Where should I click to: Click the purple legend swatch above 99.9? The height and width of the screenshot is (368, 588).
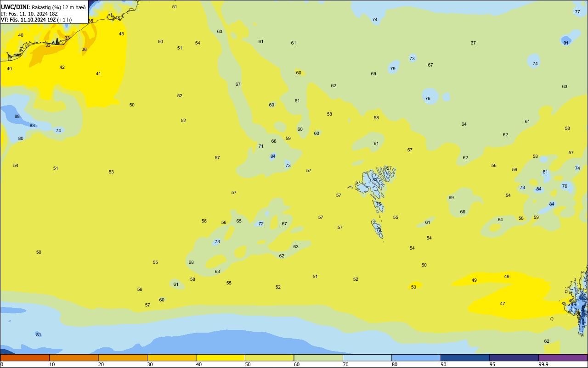pos(563,357)
